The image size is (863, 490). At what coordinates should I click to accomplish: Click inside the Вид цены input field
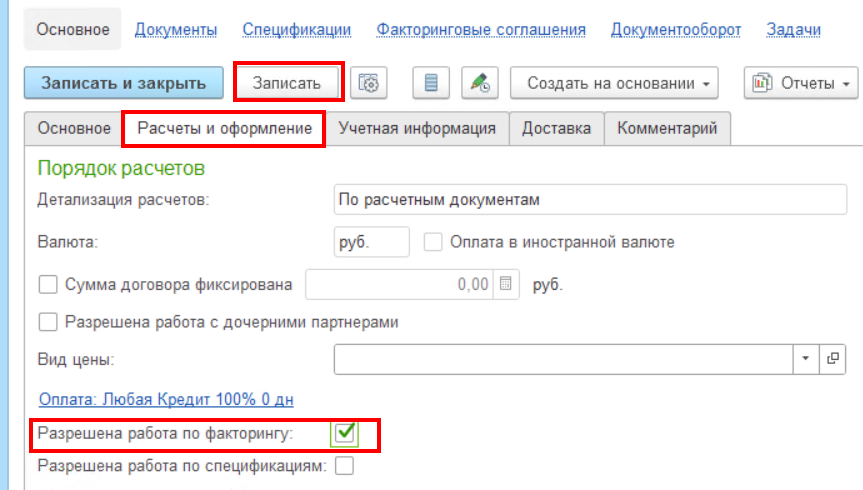(563, 359)
